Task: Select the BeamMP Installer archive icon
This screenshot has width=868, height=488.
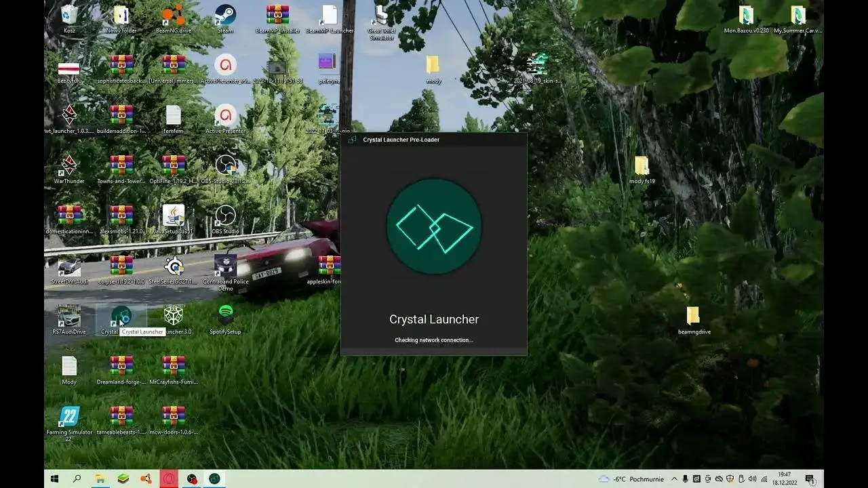Action: (278, 15)
